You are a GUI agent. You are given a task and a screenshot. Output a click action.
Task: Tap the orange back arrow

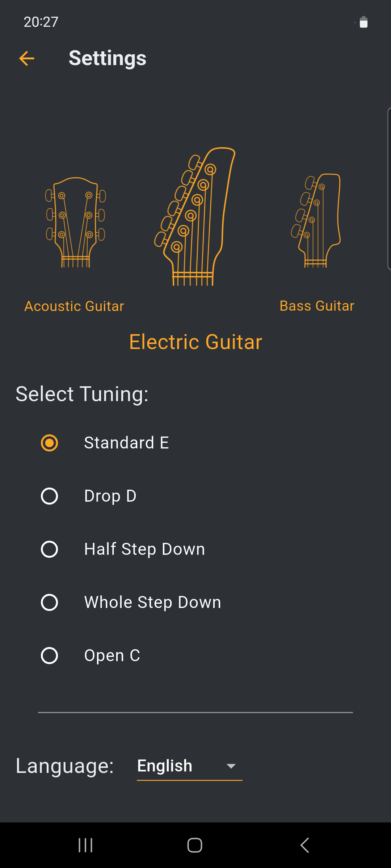[x=27, y=58]
